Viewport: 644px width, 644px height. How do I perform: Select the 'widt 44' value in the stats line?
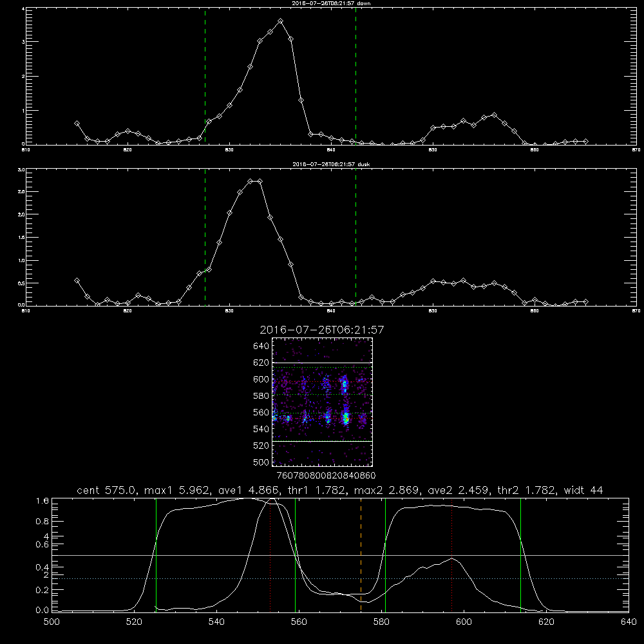pyautogui.click(x=583, y=490)
